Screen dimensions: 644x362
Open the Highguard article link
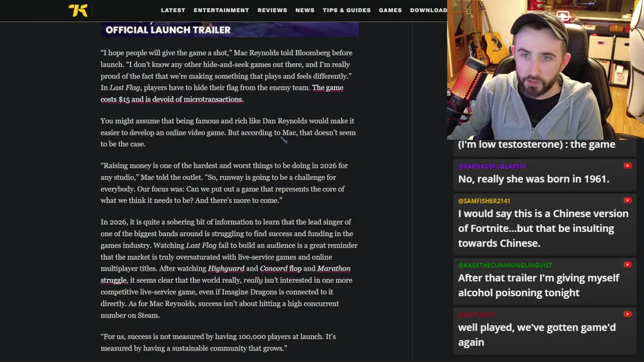(226, 268)
